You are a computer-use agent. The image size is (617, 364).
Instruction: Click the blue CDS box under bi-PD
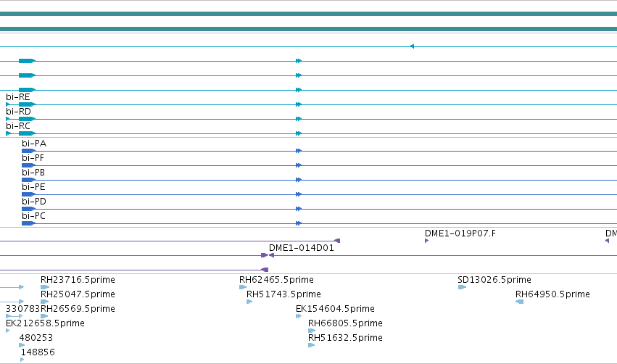coord(28,209)
